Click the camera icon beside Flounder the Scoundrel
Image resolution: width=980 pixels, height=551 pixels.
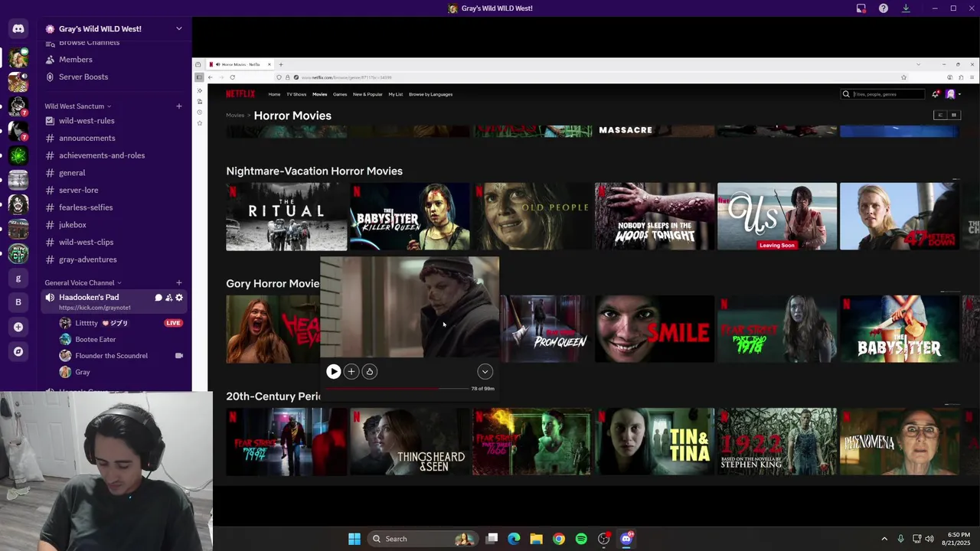(x=179, y=356)
